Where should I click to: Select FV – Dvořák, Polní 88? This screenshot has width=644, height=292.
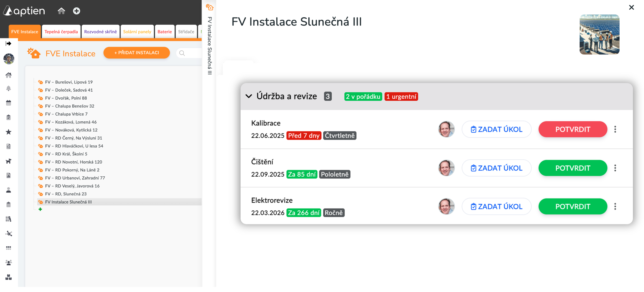66,98
